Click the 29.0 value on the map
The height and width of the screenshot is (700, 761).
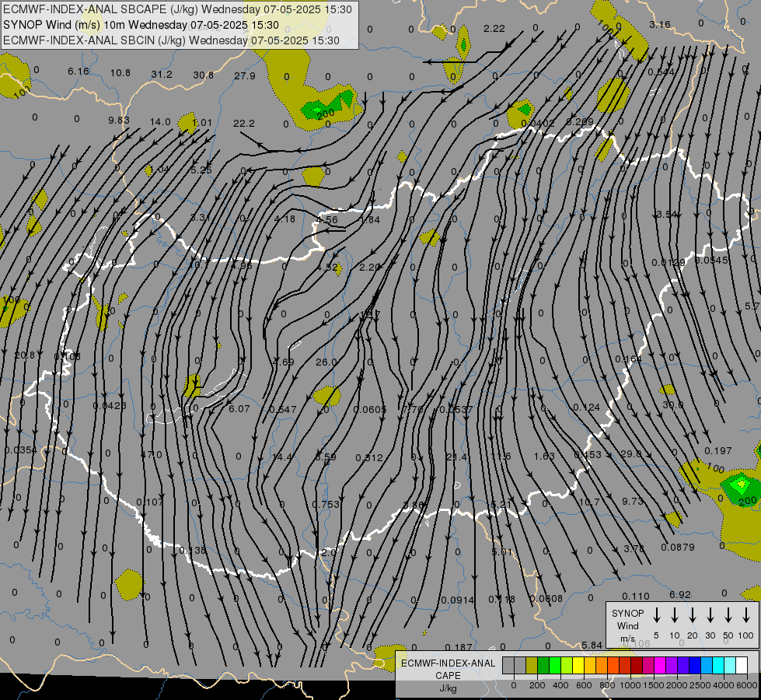tap(631, 453)
